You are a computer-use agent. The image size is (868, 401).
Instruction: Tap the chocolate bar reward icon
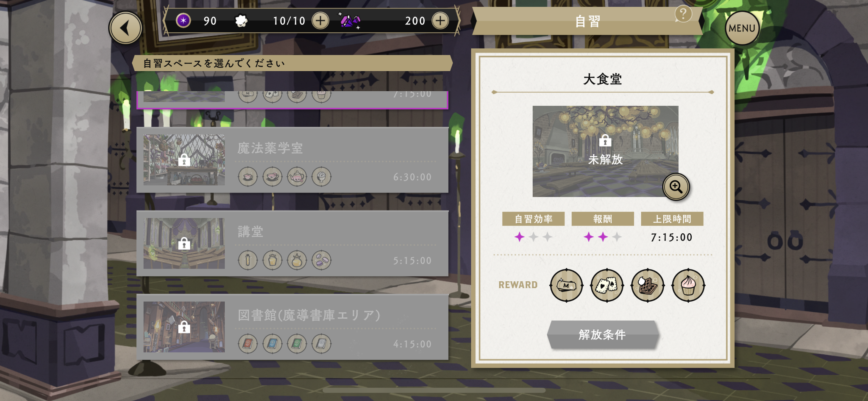point(648,286)
